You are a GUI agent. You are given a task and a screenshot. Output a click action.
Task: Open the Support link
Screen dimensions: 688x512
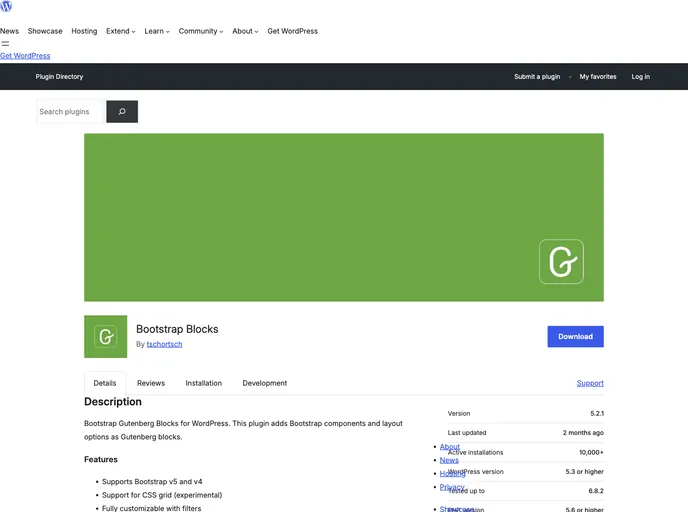click(x=590, y=383)
